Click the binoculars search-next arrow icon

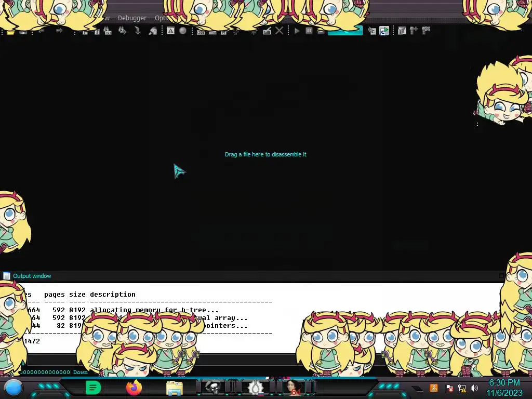point(123,31)
